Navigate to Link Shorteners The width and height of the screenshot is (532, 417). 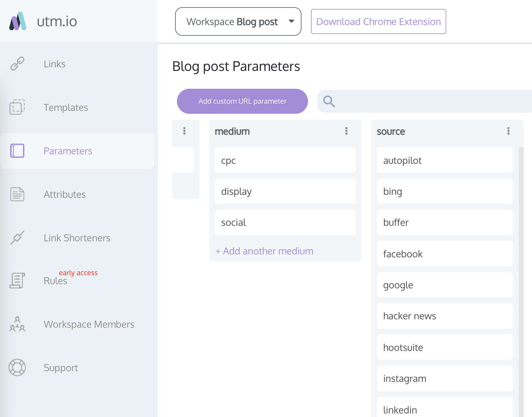point(77,238)
